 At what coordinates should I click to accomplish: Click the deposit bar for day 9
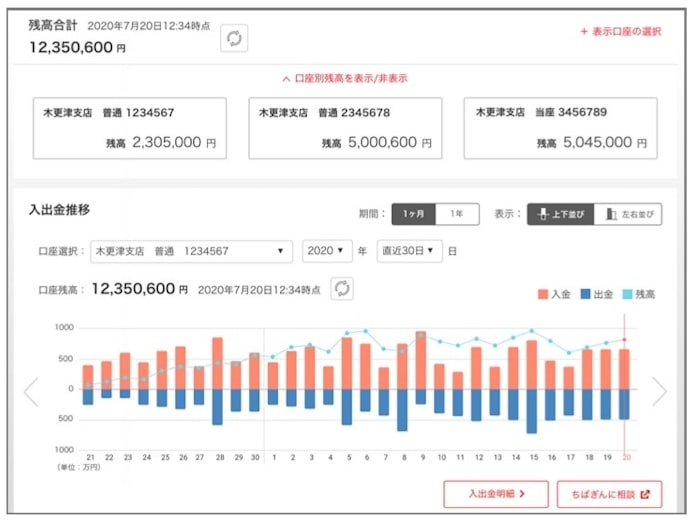click(421, 360)
